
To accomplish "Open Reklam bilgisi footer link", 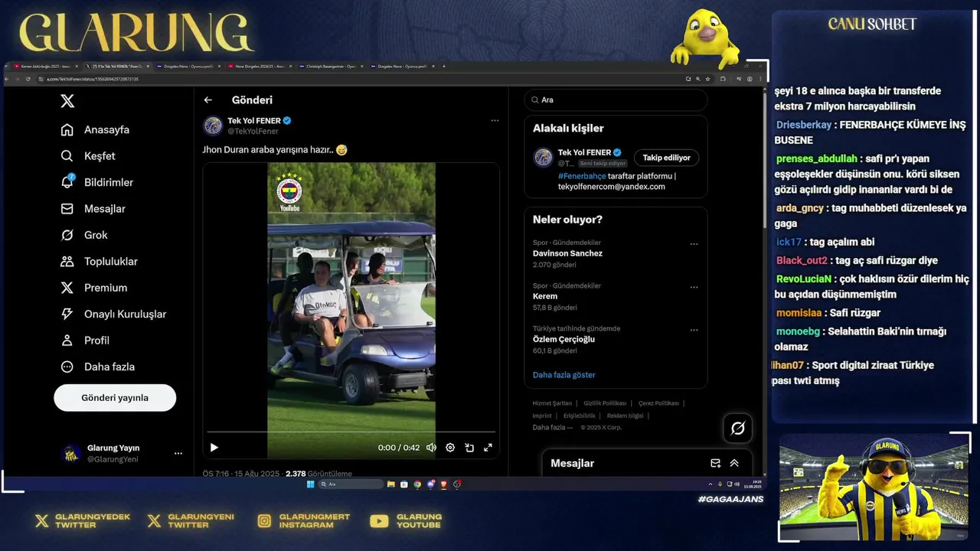I will (x=626, y=416).
